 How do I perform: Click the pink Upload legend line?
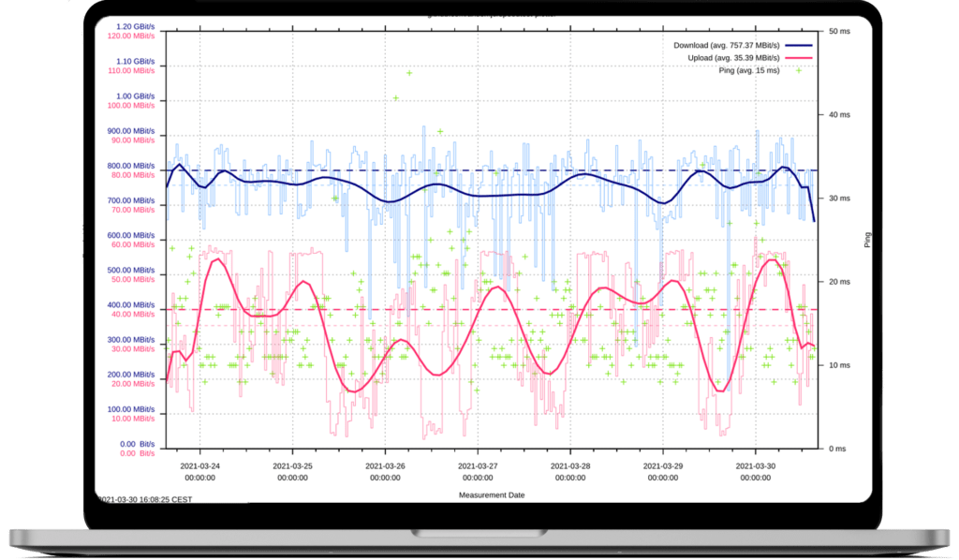(x=798, y=58)
